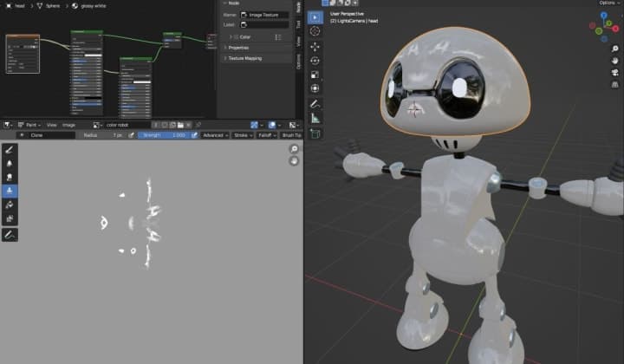
Task: Toggle strength pen pressure sensitivity
Action: pos(193,135)
